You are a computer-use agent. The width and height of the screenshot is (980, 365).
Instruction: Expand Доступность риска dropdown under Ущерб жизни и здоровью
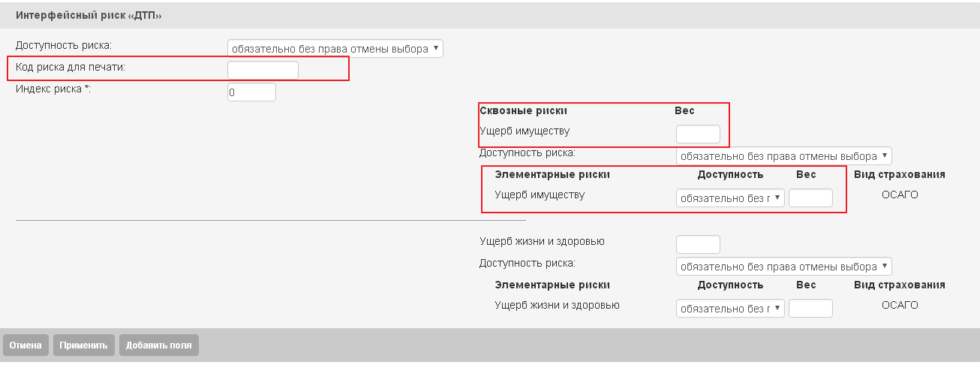coord(784,267)
